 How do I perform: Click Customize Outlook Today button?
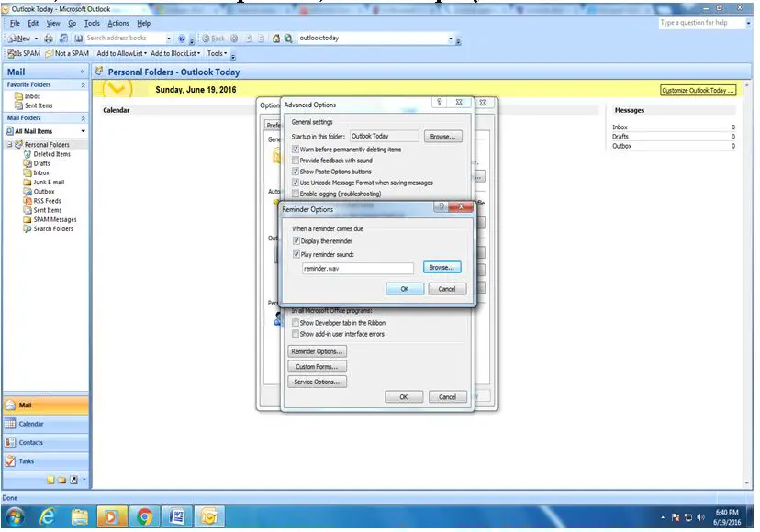(x=698, y=91)
